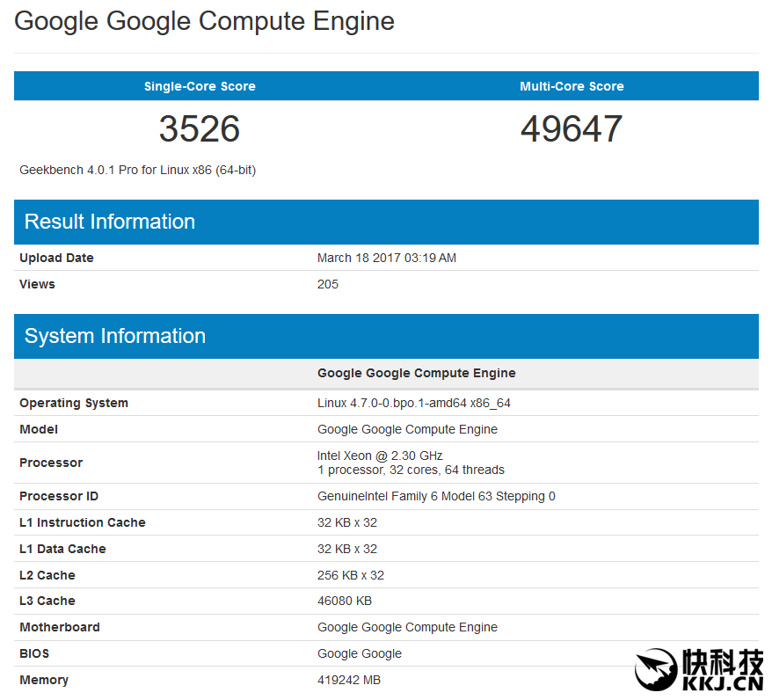The image size is (772, 700).
Task: Click the L2 Cache 256 KB x 32 value
Action: pos(351,575)
